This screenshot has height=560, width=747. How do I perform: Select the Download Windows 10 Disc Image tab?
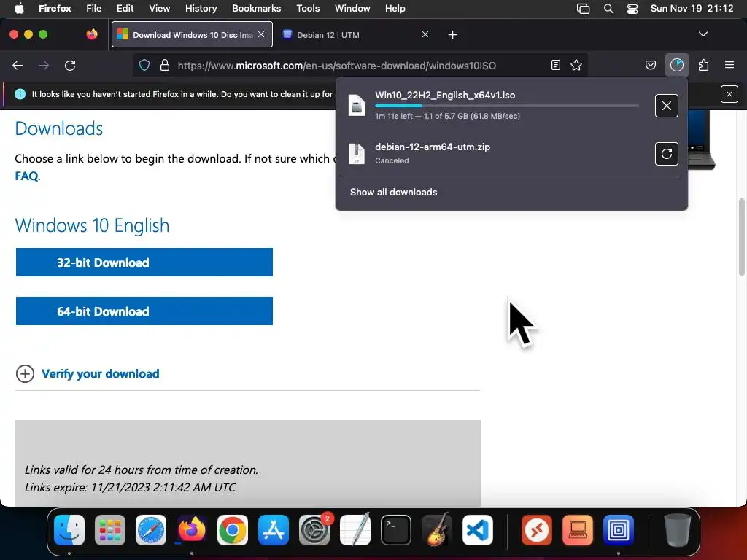192,34
